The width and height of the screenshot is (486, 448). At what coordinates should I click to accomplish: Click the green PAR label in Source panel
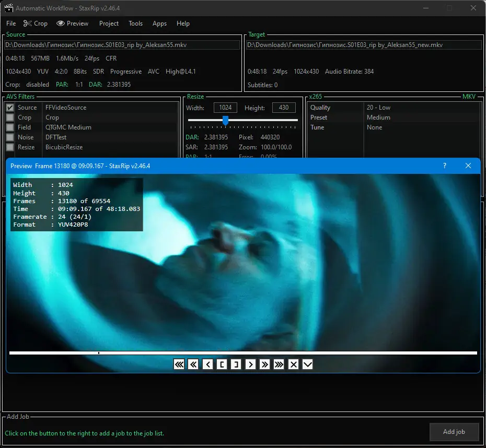(62, 85)
